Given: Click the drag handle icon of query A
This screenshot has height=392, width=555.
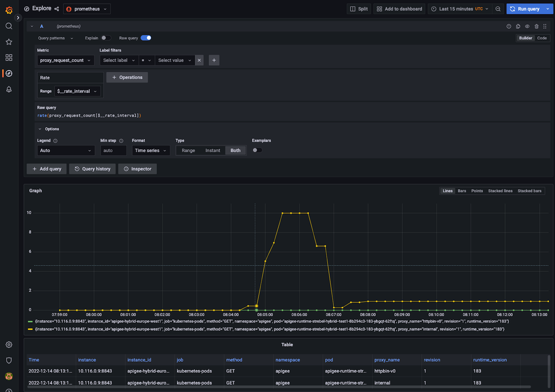Looking at the screenshot, I should click(545, 26).
